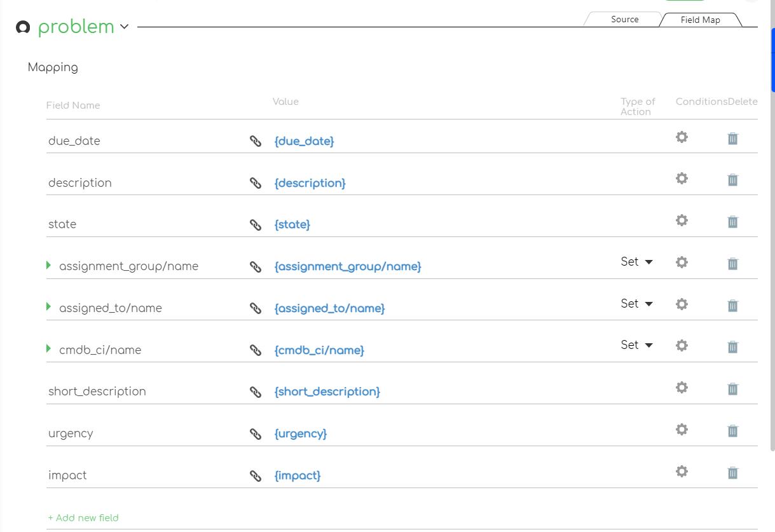Viewport: 775px width, 532px height.
Task: Click the {cmdb_ci/name} value
Action: point(319,350)
